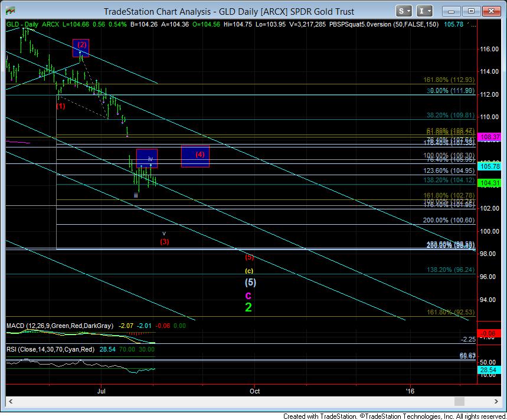Screen dimensions: 507x420
Task: Click the magenta c wave label
Action: click(248, 296)
